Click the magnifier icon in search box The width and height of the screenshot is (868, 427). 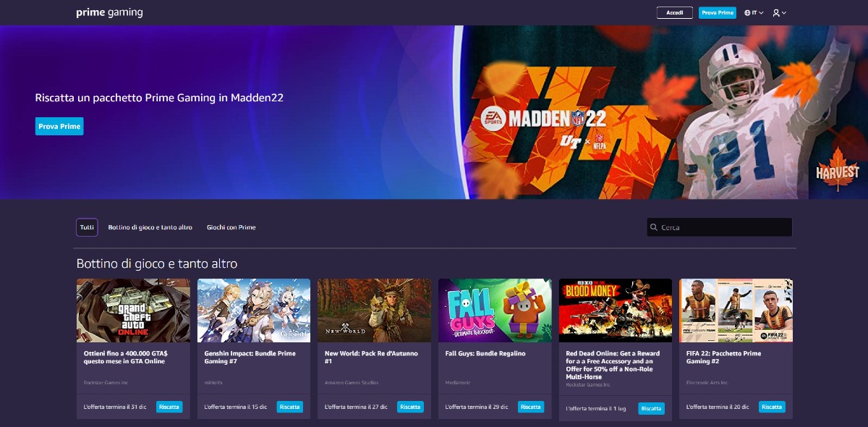pos(654,227)
